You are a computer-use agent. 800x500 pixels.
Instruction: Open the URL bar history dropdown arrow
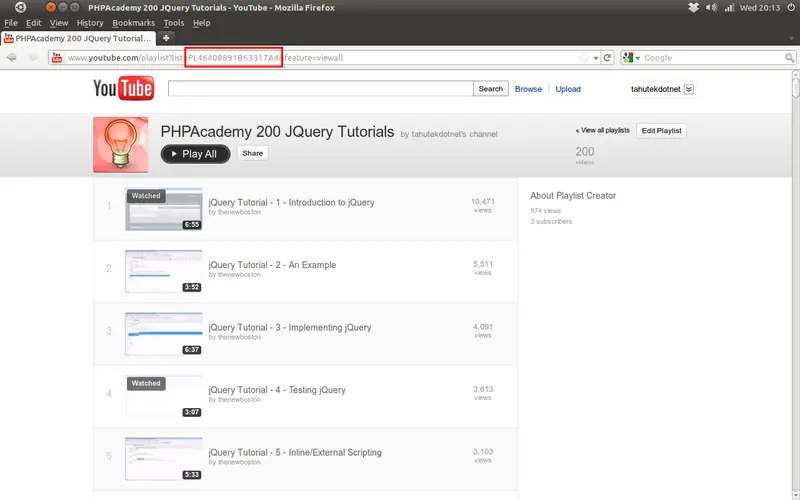(595, 58)
